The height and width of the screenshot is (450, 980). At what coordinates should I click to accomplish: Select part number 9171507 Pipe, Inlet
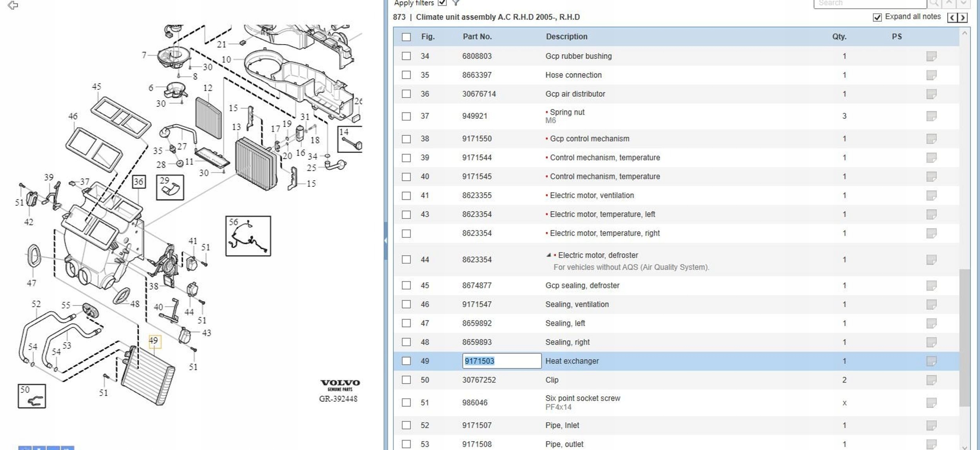click(477, 425)
